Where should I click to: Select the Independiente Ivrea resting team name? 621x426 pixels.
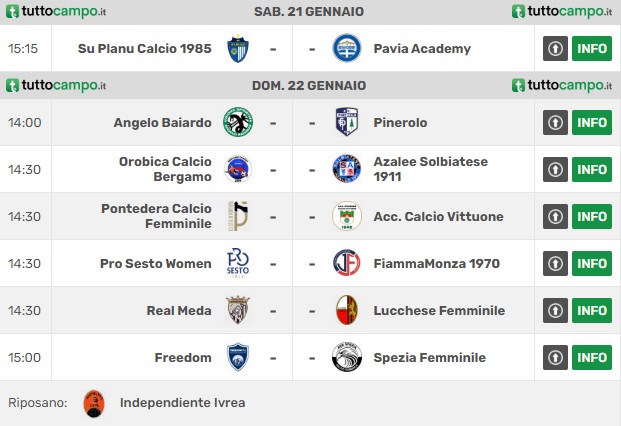[183, 403]
